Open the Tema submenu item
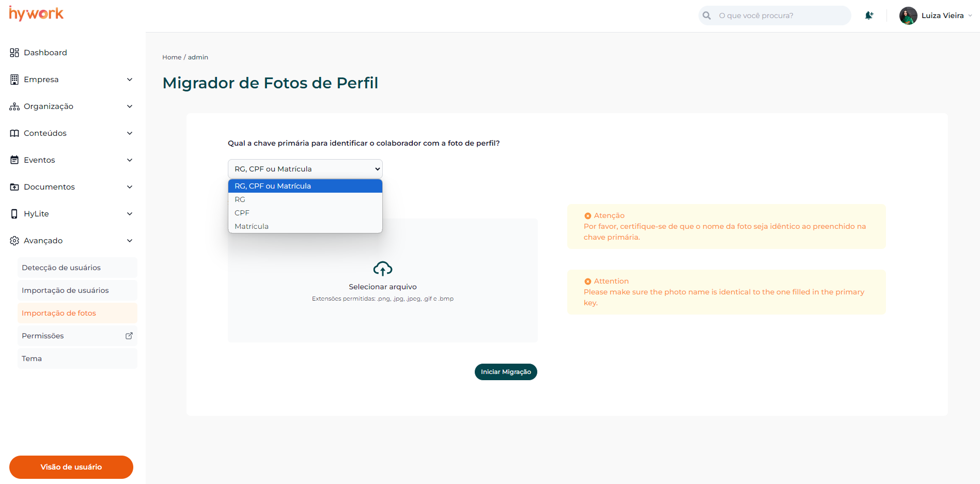 tap(32, 358)
